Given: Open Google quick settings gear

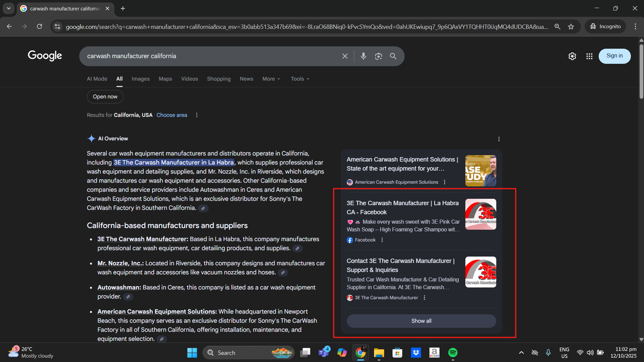Looking at the screenshot, I should tap(572, 56).
